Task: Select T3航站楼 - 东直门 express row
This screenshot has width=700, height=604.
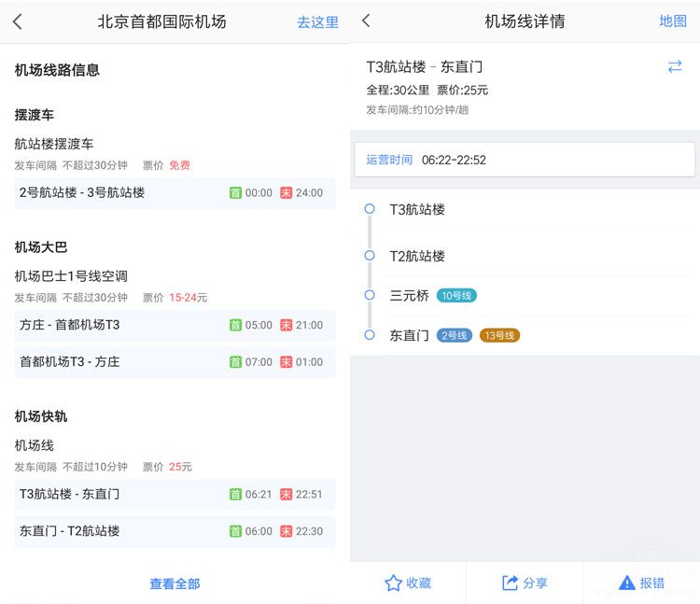Action: coord(175,494)
